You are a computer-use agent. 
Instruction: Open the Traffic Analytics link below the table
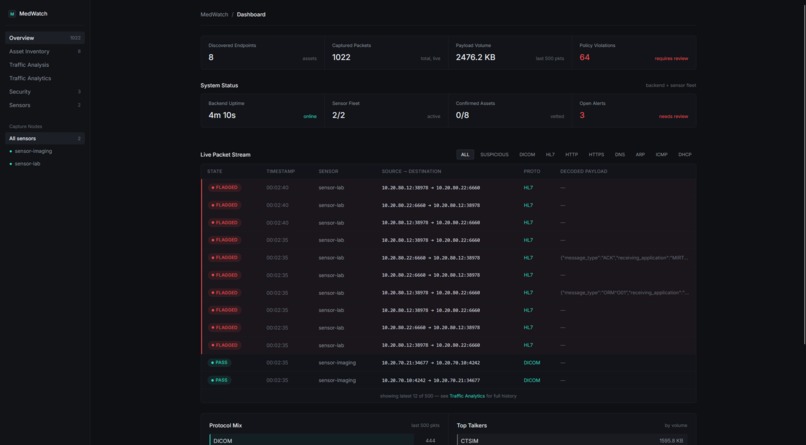[x=467, y=396]
